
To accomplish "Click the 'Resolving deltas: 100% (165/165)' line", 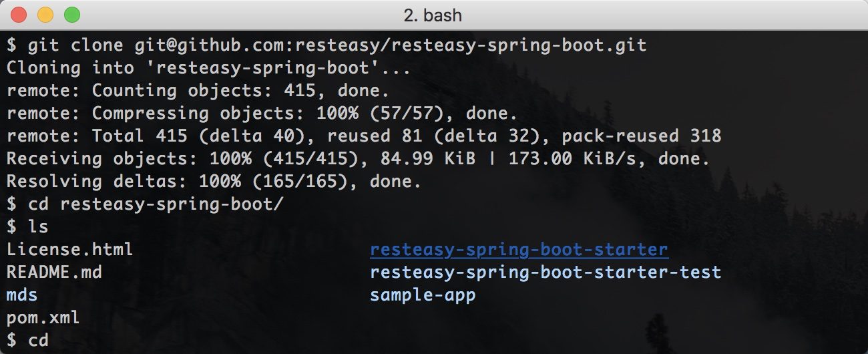I will point(214,182).
